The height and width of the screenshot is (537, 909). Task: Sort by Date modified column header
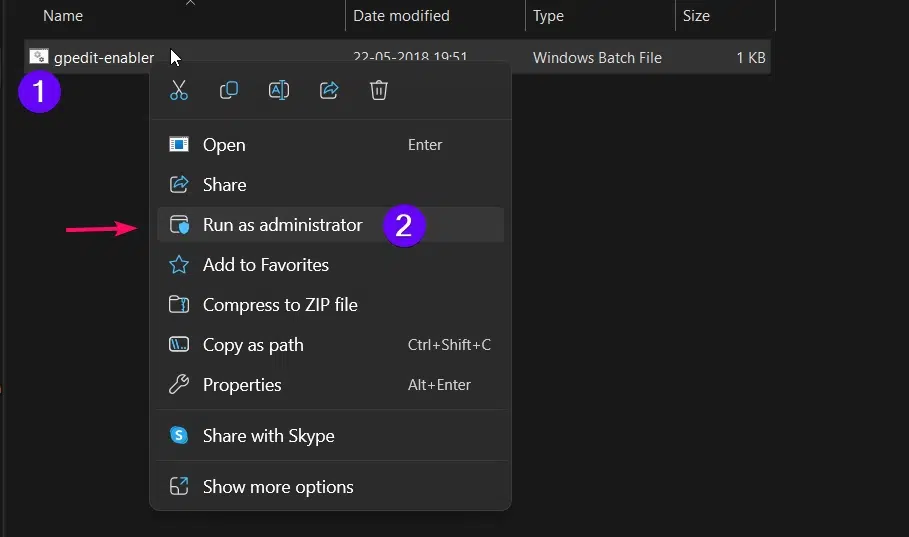[401, 16]
